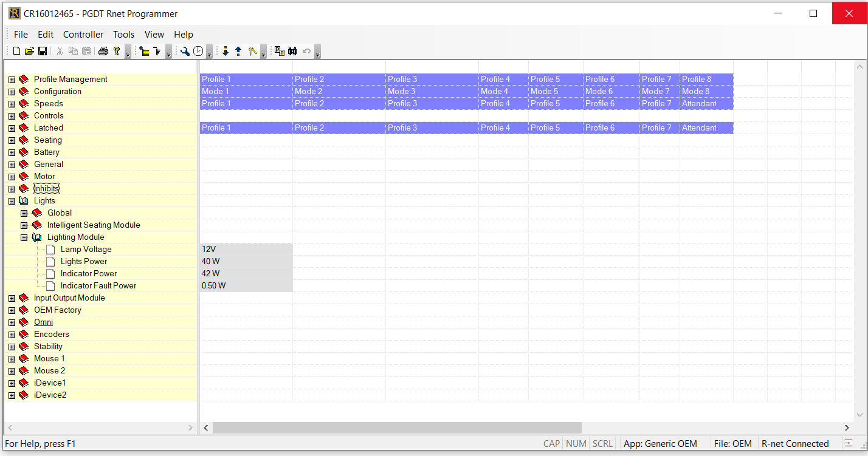Expand the Global node under Lights
The width and height of the screenshot is (868, 456).
coord(24,213)
